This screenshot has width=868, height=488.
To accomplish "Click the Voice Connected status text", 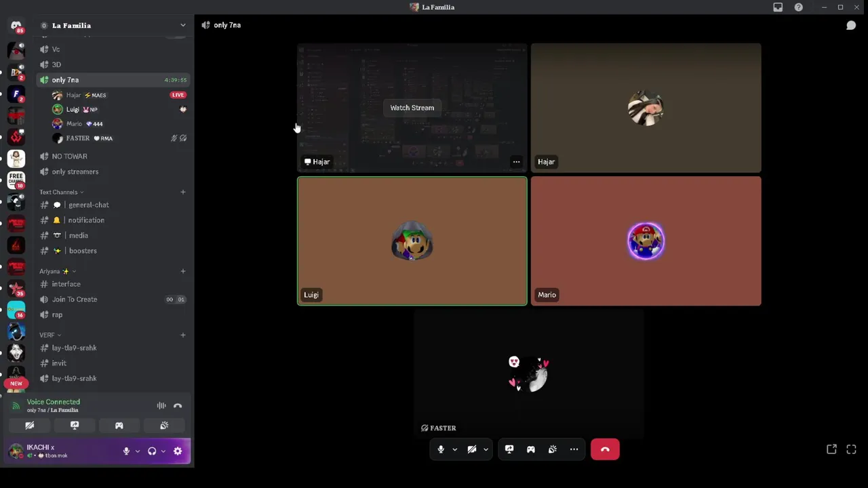I will point(53,402).
